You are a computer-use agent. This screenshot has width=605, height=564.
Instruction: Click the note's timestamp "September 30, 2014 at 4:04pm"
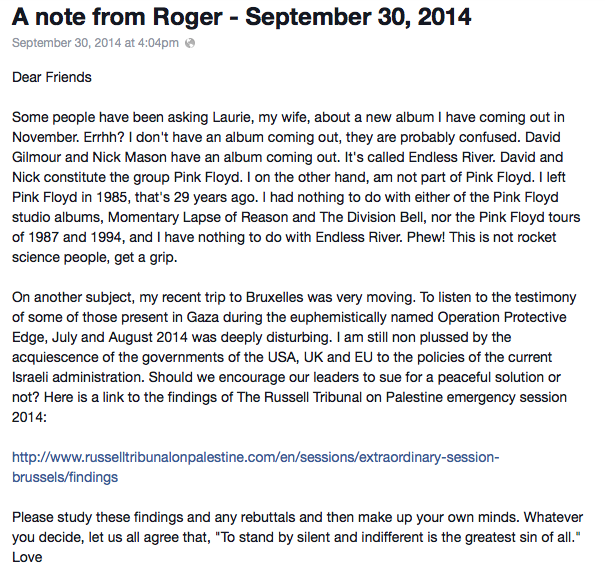[x=97, y=43]
